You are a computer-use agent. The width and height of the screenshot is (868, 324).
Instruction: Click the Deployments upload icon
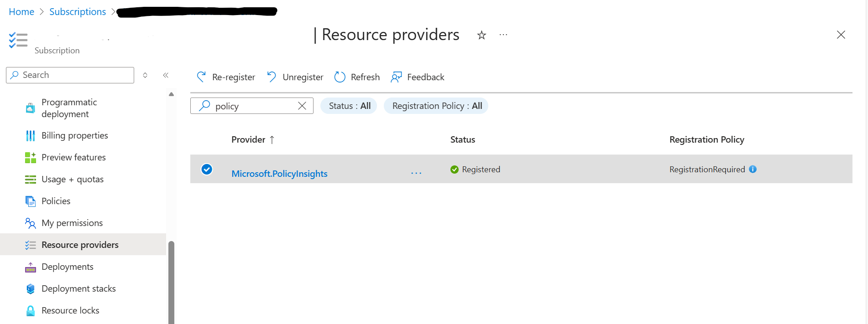coord(31,267)
